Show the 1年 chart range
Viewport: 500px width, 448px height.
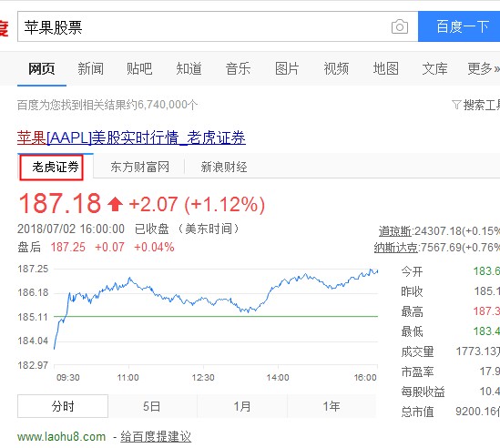pos(332,406)
